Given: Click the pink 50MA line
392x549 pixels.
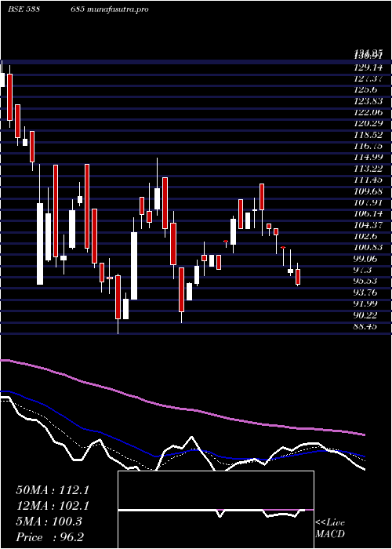Looking at the screenshot, I should [x=182, y=409].
